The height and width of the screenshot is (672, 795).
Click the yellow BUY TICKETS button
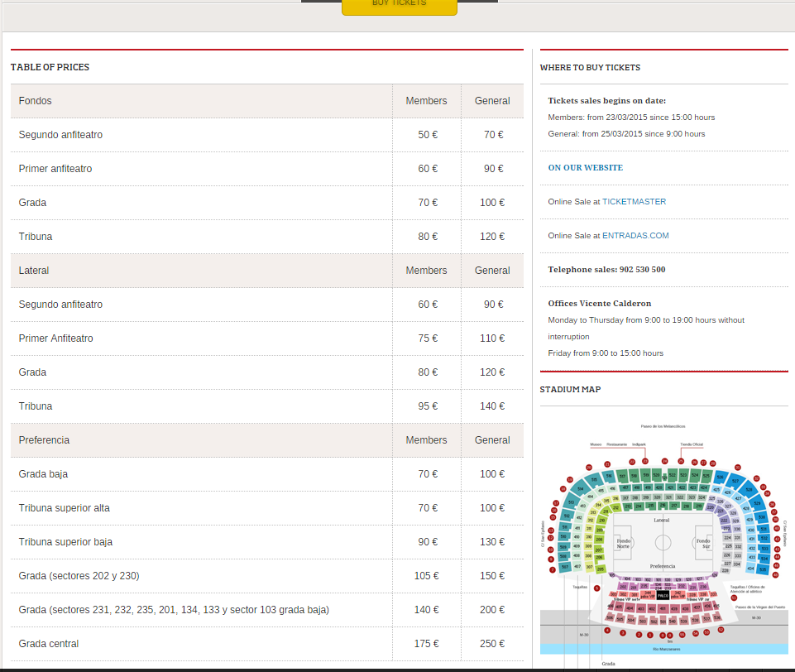click(400, 6)
